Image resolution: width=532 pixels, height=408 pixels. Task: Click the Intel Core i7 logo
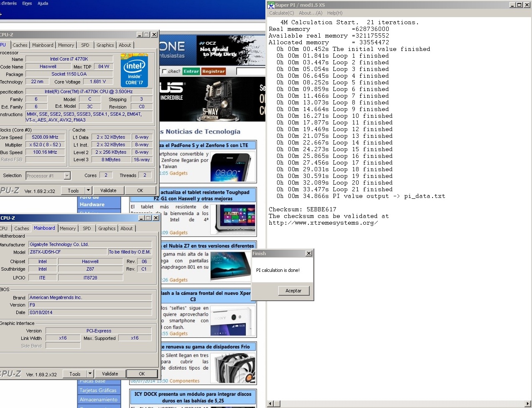(x=135, y=70)
